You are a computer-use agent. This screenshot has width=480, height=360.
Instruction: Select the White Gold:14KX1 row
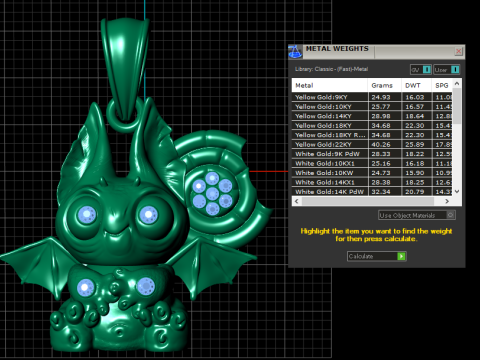click(372, 182)
